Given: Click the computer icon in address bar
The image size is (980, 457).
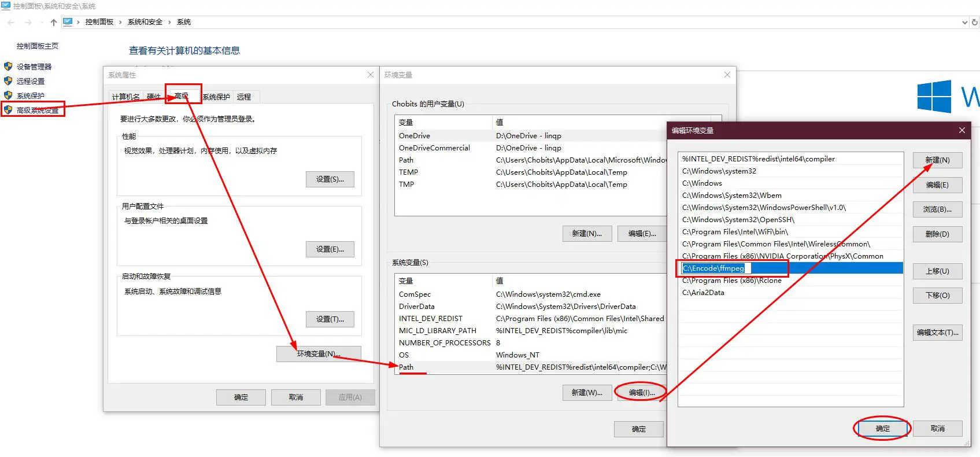Looking at the screenshot, I should click(x=68, y=22).
